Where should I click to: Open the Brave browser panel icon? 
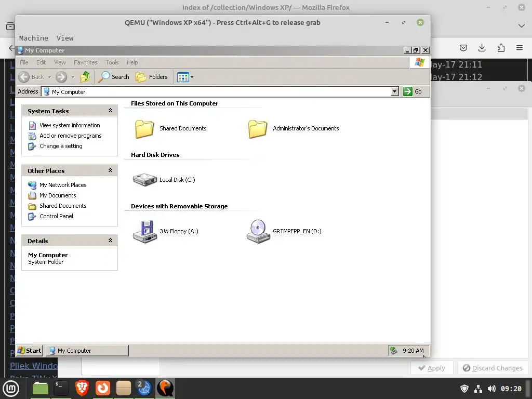[82, 389]
